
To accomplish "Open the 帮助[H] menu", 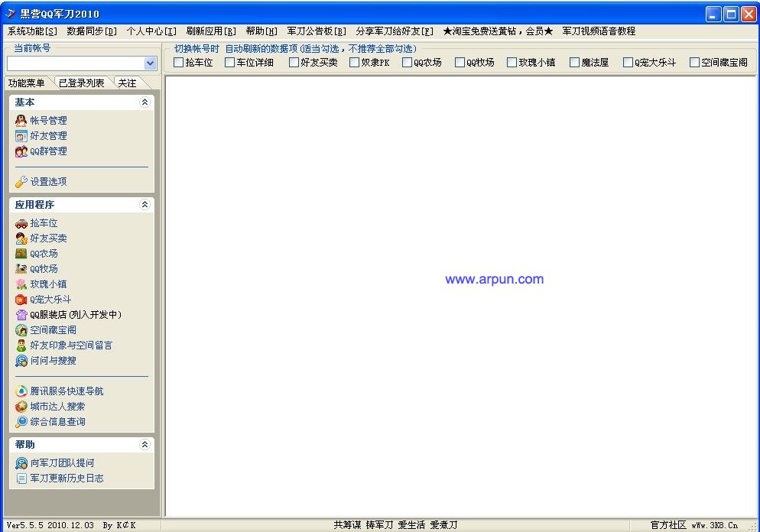I will click(x=261, y=31).
